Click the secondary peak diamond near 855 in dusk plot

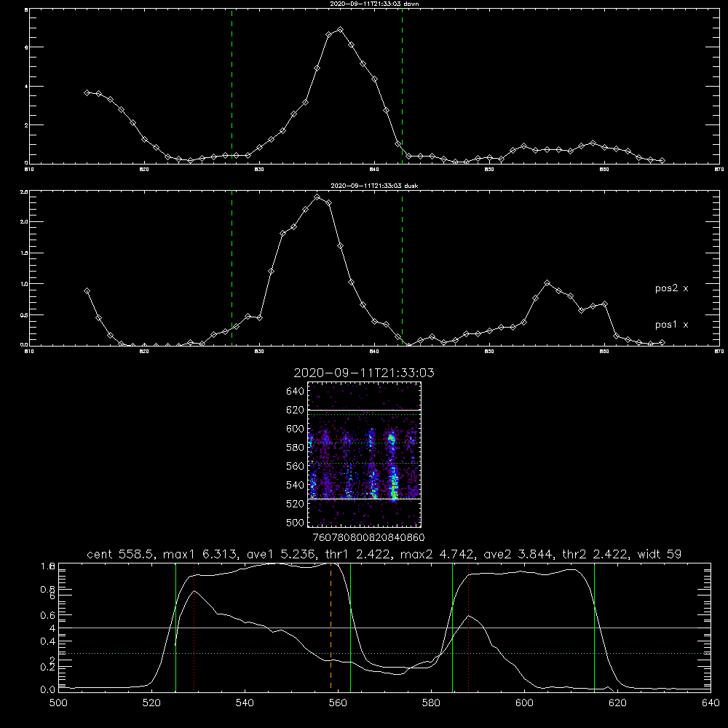pyautogui.click(x=547, y=282)
